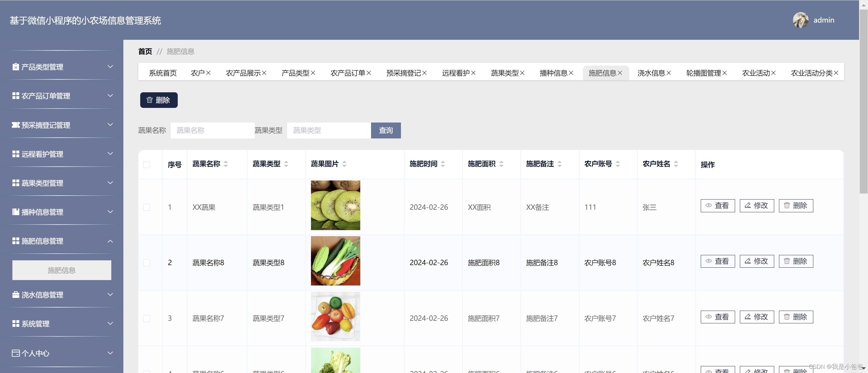Switch to the 浇水信息 tab
The height and width of the screenshot is (373, 868).
pos(651,73)
